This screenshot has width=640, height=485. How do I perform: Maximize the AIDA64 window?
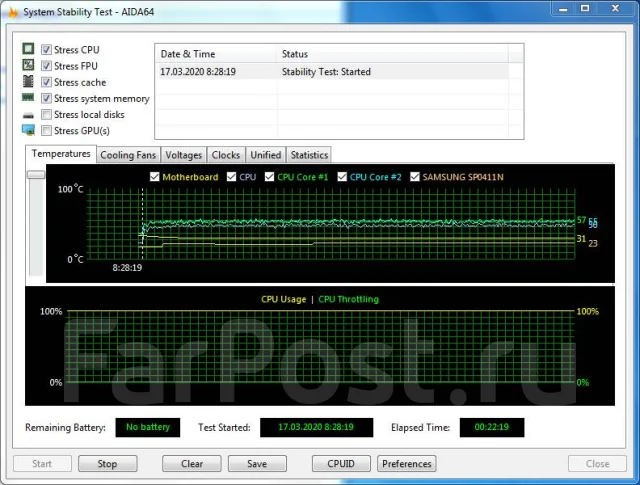585,9
